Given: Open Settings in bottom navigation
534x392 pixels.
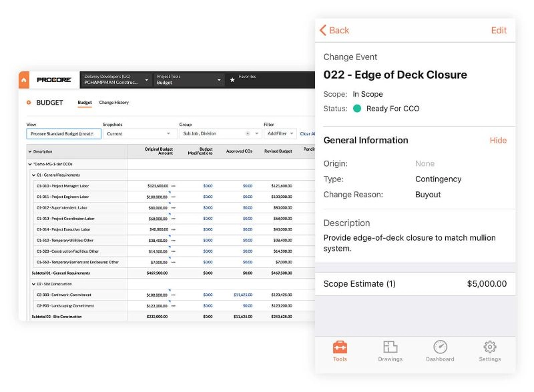Looking at the screenshot, I should (x=489, y=351).
